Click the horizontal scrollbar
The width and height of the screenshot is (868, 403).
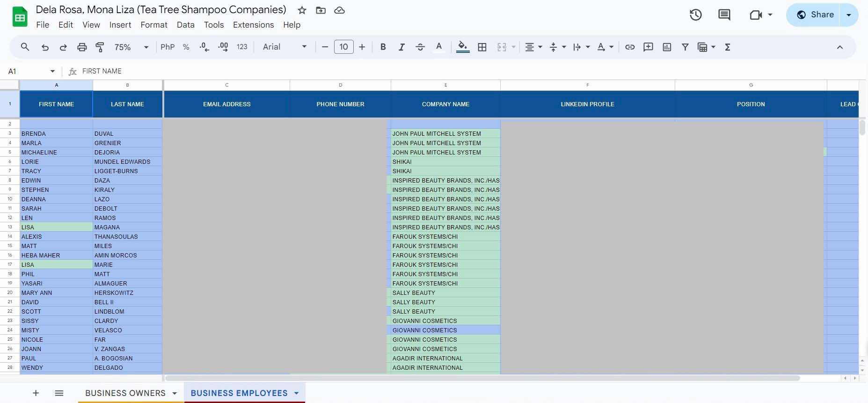tap(482, 378)
